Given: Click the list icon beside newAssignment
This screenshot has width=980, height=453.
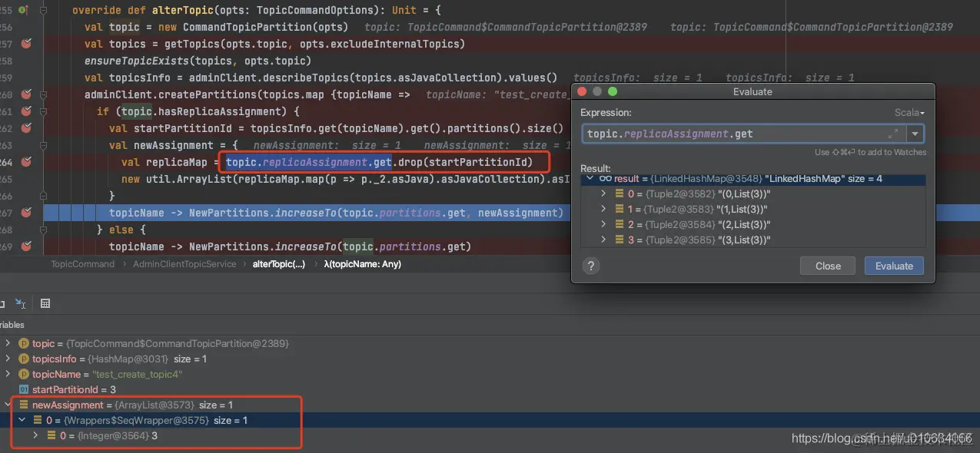Looking at the screenshot, I should (x=23, y=405).
